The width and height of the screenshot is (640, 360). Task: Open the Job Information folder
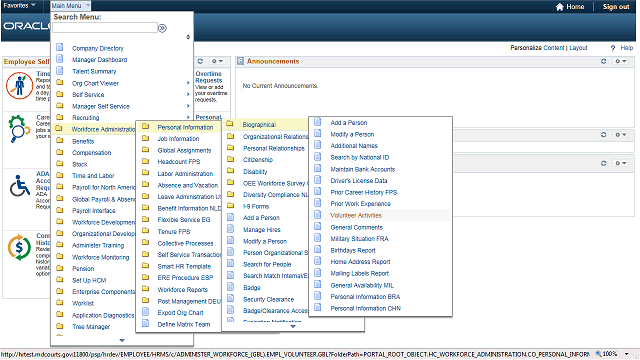[x=178, y=139]
